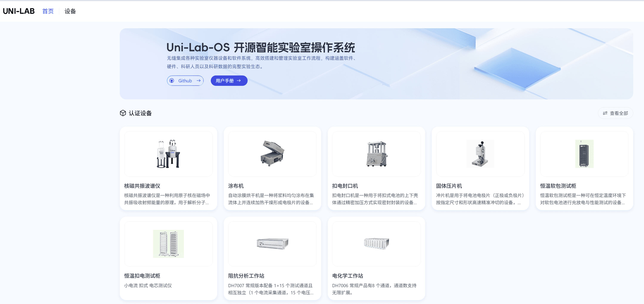
Task: Click the 小电流 扣式 电芯测试仪 text
Action: 148,285
